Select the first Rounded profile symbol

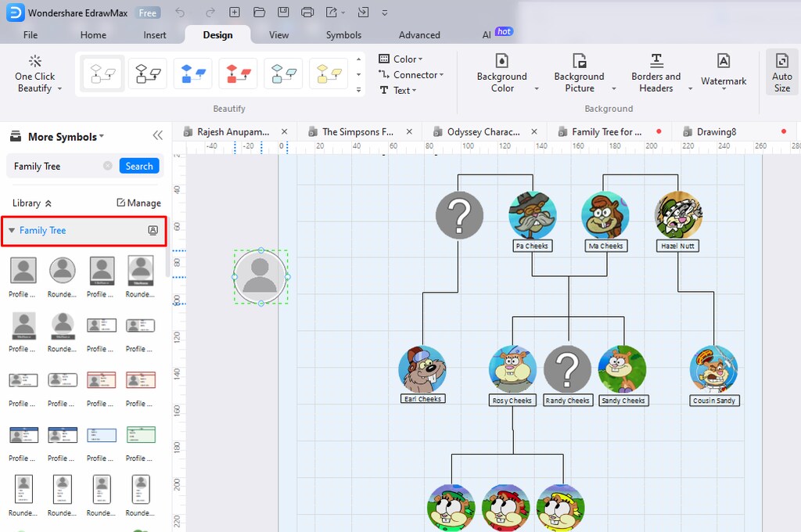(63, 271)
